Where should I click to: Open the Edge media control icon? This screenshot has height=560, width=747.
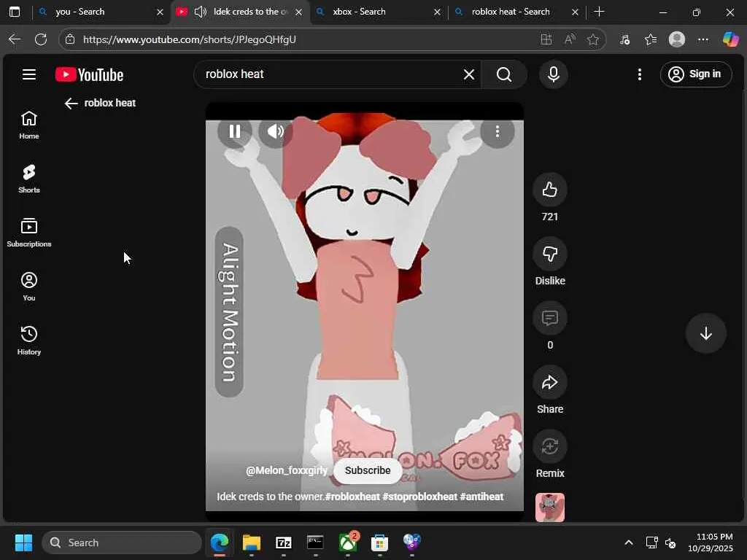coord(624,39)
